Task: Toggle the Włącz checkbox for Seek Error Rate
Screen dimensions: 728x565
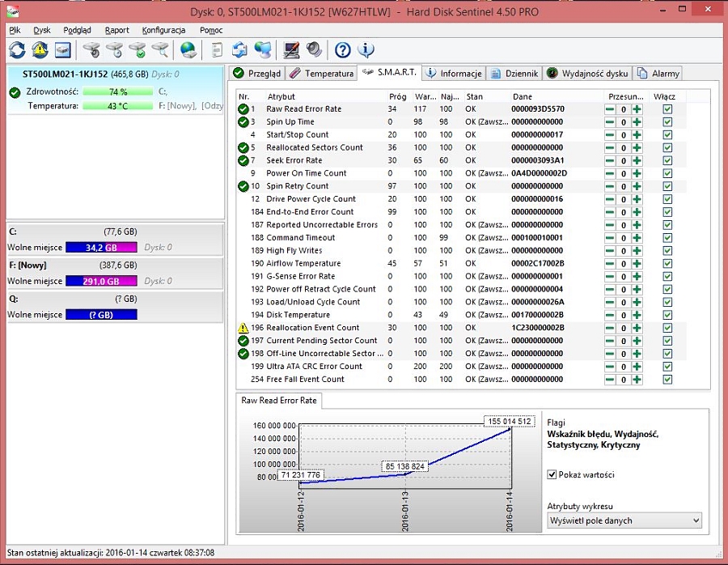Action: click(667, 161)
